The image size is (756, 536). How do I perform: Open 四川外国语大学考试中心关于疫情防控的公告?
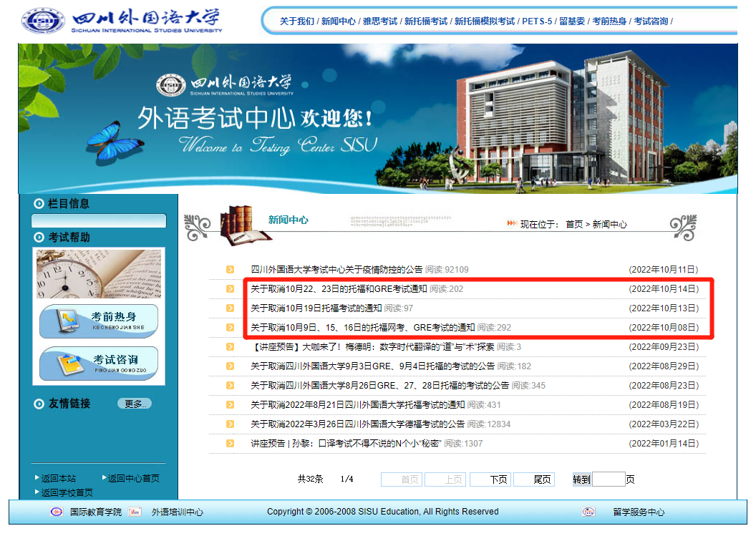click(x=336, y=270)
